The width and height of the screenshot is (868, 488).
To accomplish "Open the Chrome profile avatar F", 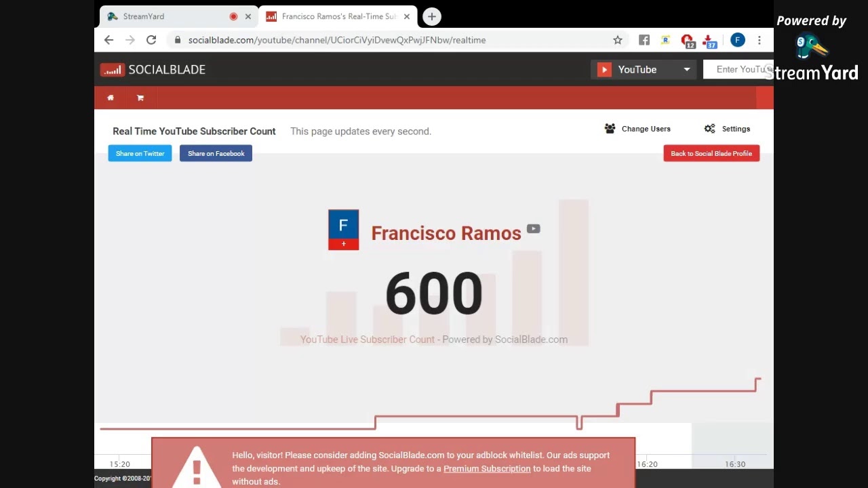I will pyautogui.click(x=738, y=40).
